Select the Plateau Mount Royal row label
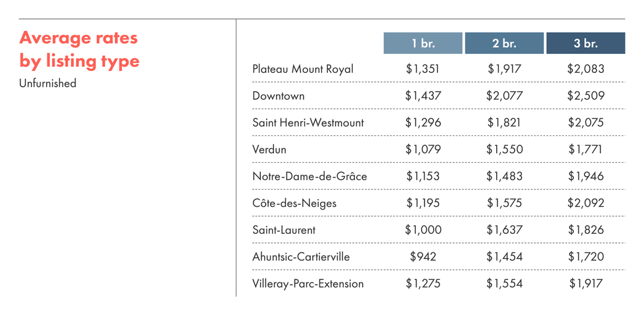Image resolution: width=644 pixels, height=316 pixels. click(302, 69)
